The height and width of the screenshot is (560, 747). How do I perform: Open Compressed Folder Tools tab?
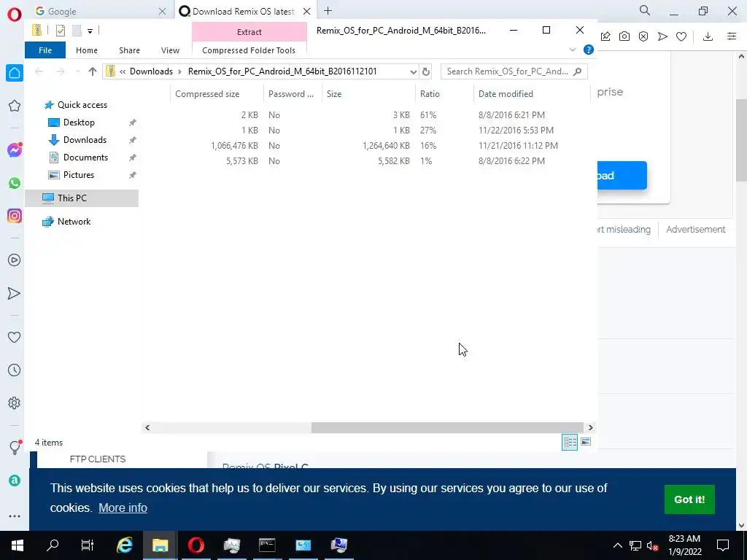(x=249, y=50)
